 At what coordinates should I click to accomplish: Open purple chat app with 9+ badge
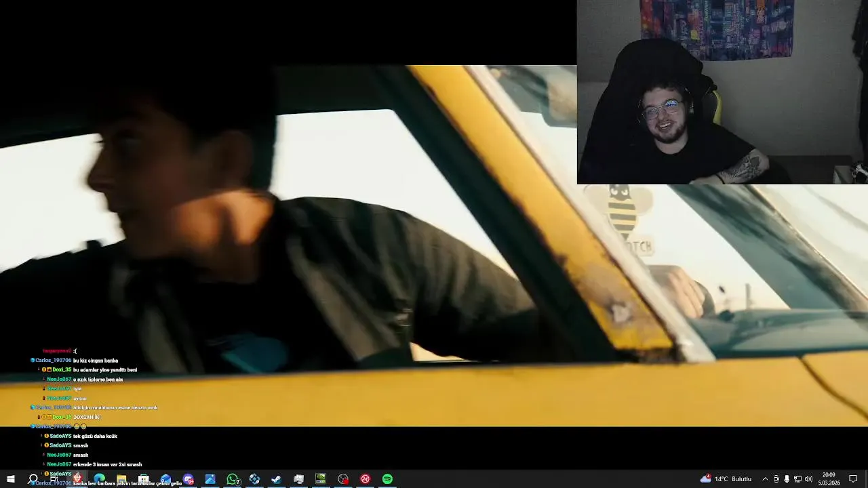tap(188, 479)
